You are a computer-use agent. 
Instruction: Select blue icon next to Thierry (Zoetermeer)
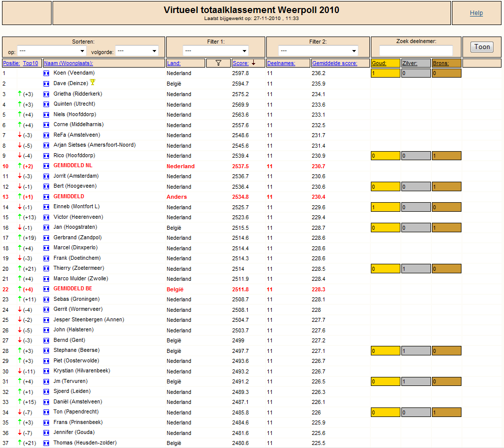[x=47, y=269]
